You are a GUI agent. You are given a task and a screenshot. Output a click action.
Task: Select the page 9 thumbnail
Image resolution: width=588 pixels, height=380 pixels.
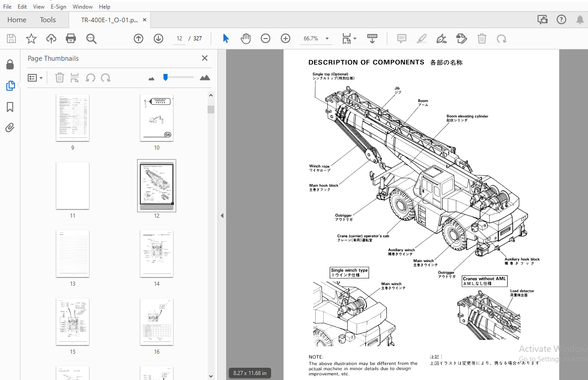click(x=73, y=118)
